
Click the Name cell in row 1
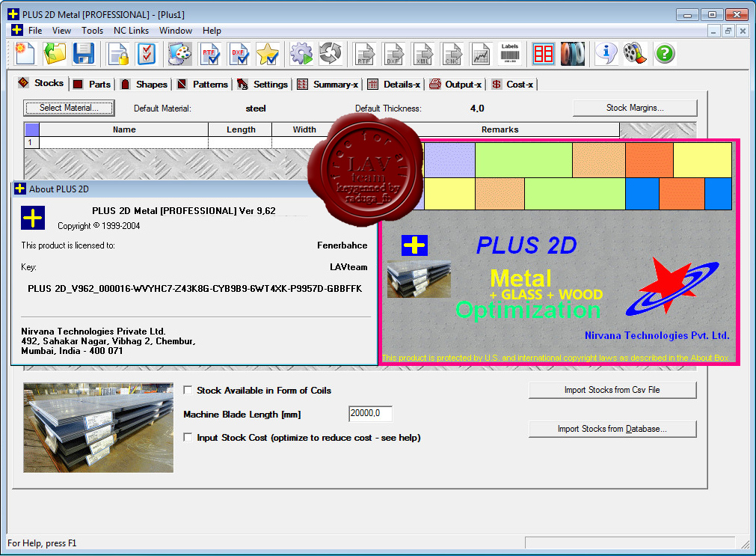124,143
